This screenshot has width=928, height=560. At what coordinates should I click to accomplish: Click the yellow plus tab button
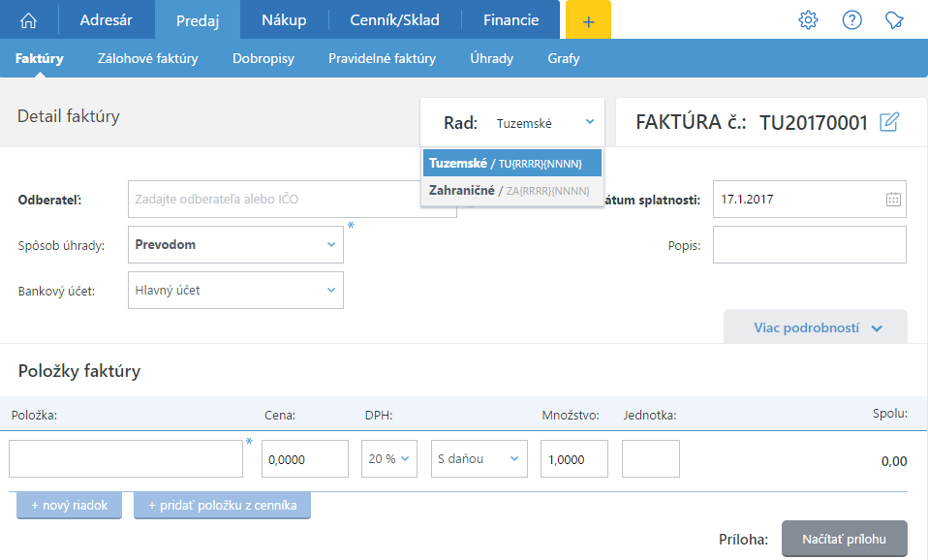point(588,20)
